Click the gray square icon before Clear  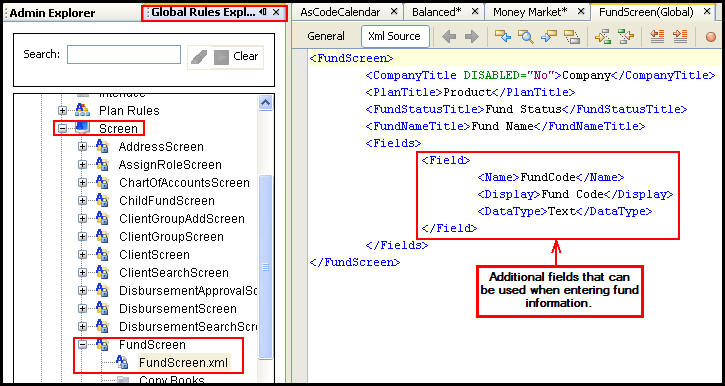tap(221, 57)
